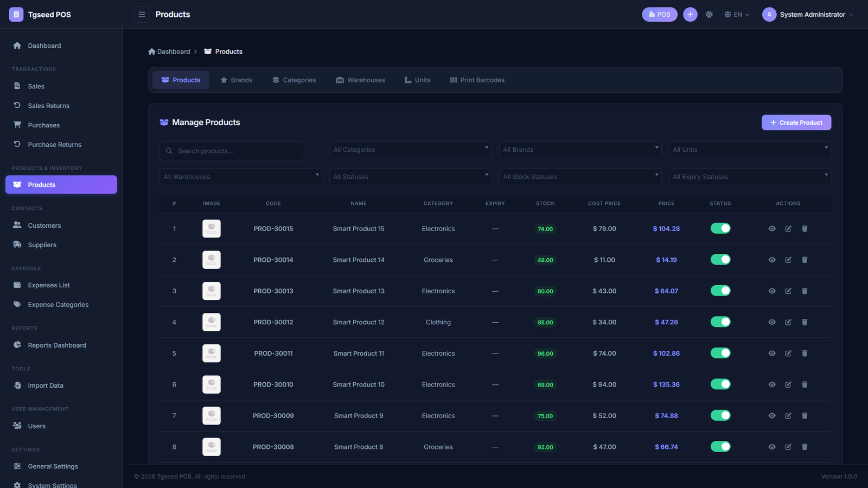The height and width of the screenshot is (488, 868).
Task: View details of Smart Product 12
Action: point(772,322)
